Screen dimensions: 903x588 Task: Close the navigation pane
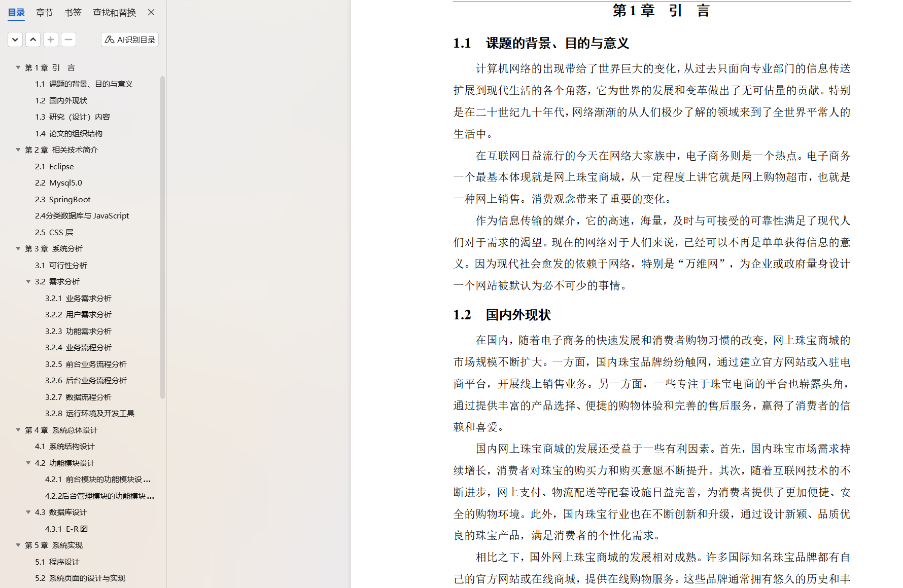click(x=151, y=12)
